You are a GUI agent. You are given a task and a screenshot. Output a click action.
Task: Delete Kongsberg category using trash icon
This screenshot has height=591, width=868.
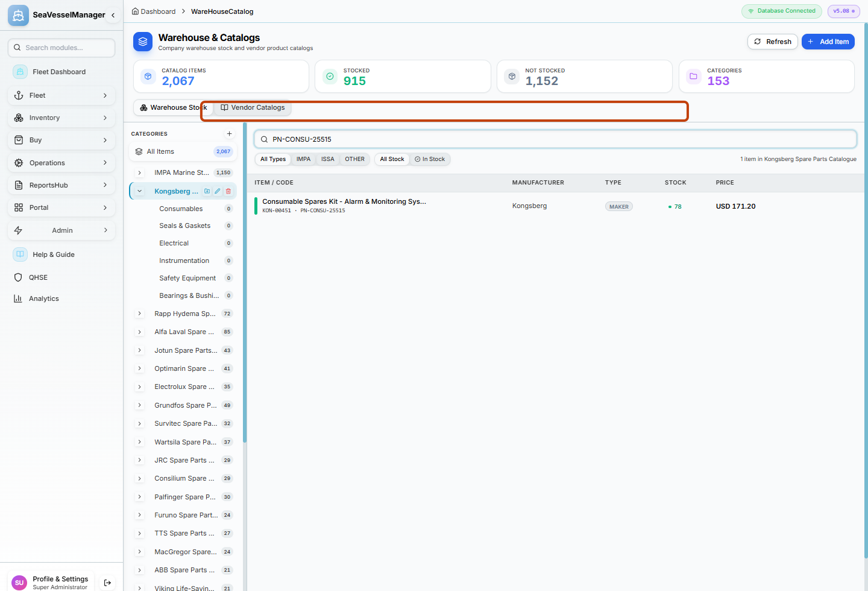coord(228,191)
